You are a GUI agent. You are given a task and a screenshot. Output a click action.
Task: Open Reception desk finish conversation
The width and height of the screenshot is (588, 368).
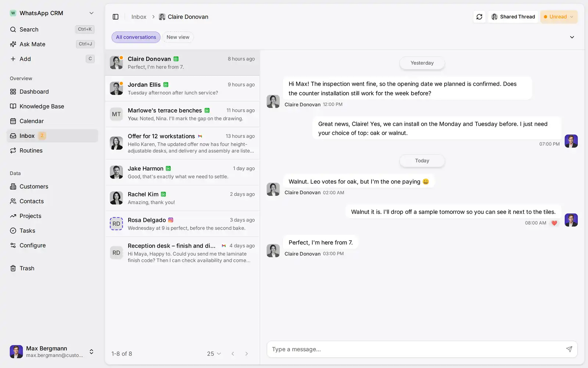(182, 253)
